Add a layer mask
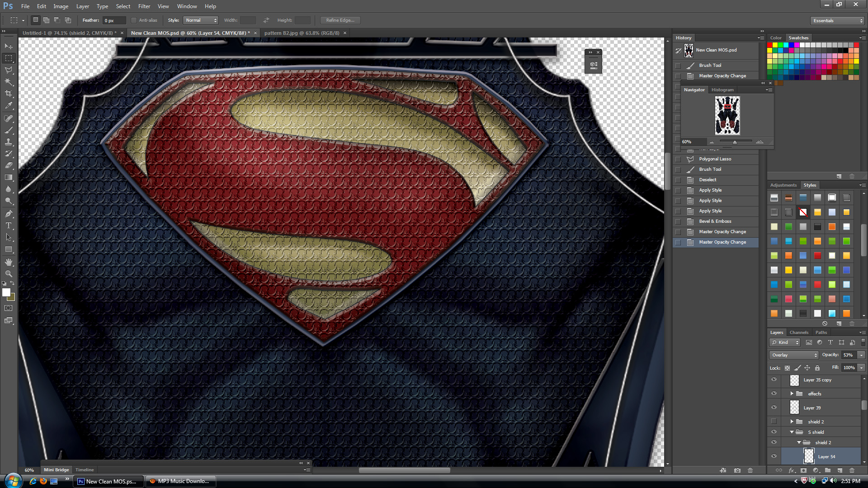This screenshot has height=488, width=868. [803, 470]
